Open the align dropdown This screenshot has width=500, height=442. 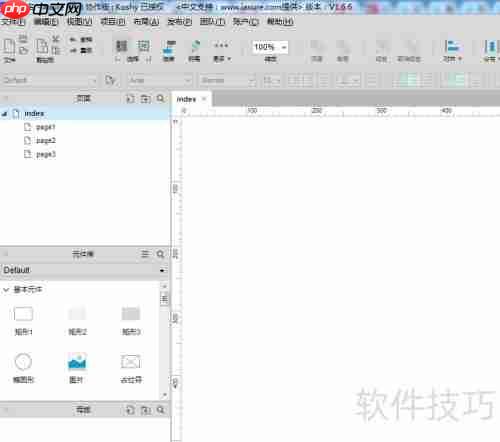pos(452,51)
